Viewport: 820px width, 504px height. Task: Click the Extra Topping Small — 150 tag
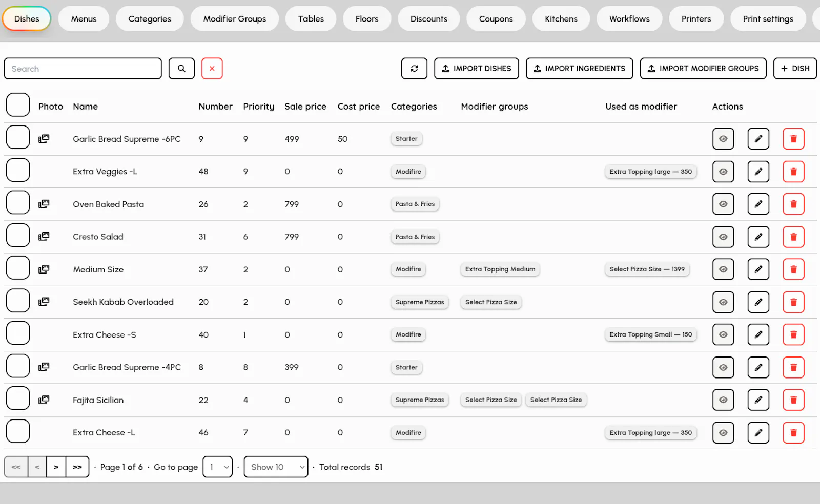(651, 334)
